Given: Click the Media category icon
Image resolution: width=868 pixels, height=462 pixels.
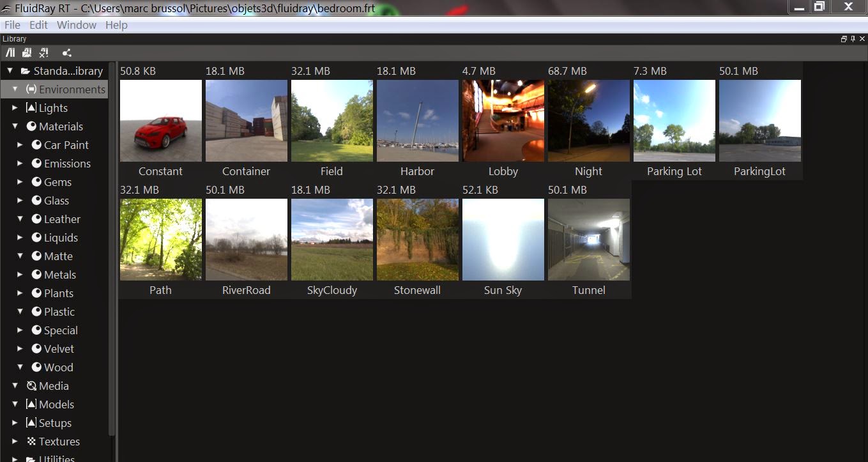Looking at the screenshot, I should pyautogui.click(x=31, y=386).
